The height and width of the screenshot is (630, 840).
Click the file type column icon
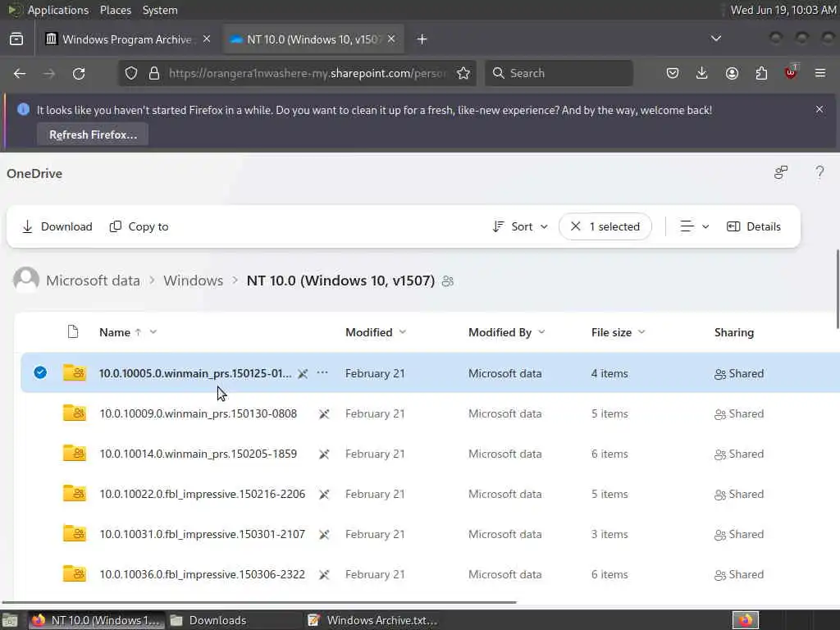[73, 331]
